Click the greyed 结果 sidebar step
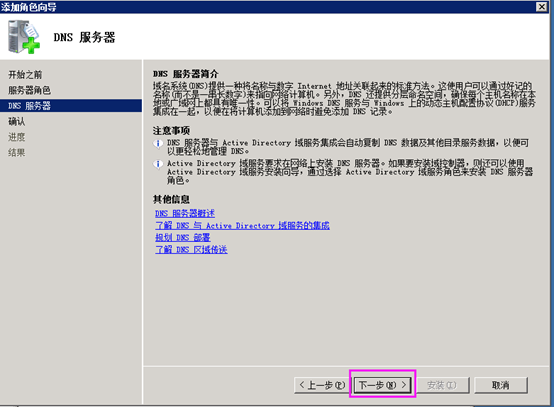 pos(17,152)
